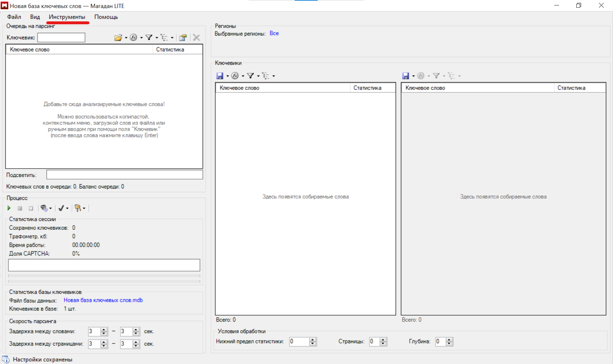Screen dimensions: 613x364
Task: Click the open folder icon in queue toolbar
Action: point(118,38)
